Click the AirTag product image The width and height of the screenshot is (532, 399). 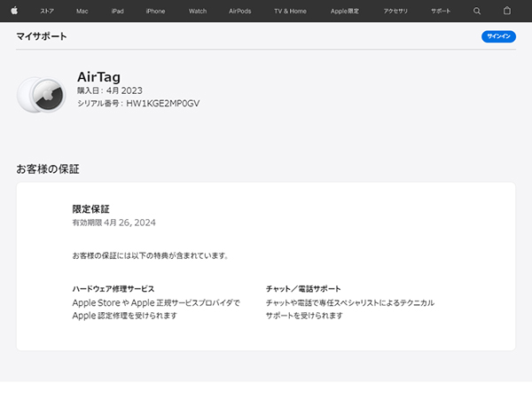coord(41,95)
